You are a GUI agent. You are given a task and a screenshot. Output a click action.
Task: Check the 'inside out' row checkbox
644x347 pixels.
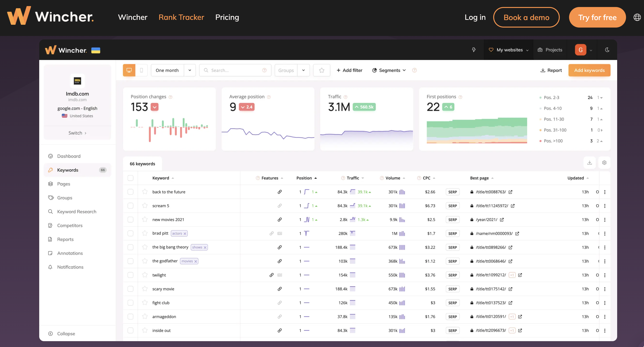click(x=130, y=330)
